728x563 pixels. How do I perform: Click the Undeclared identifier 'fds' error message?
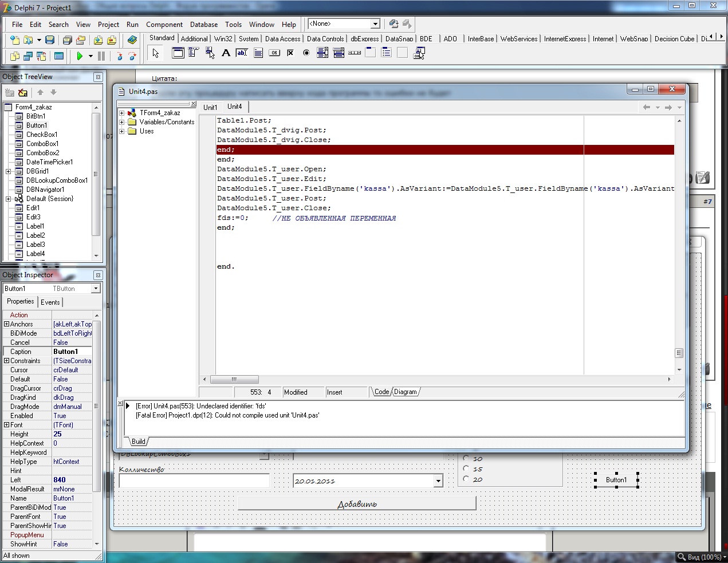[200, 406]
